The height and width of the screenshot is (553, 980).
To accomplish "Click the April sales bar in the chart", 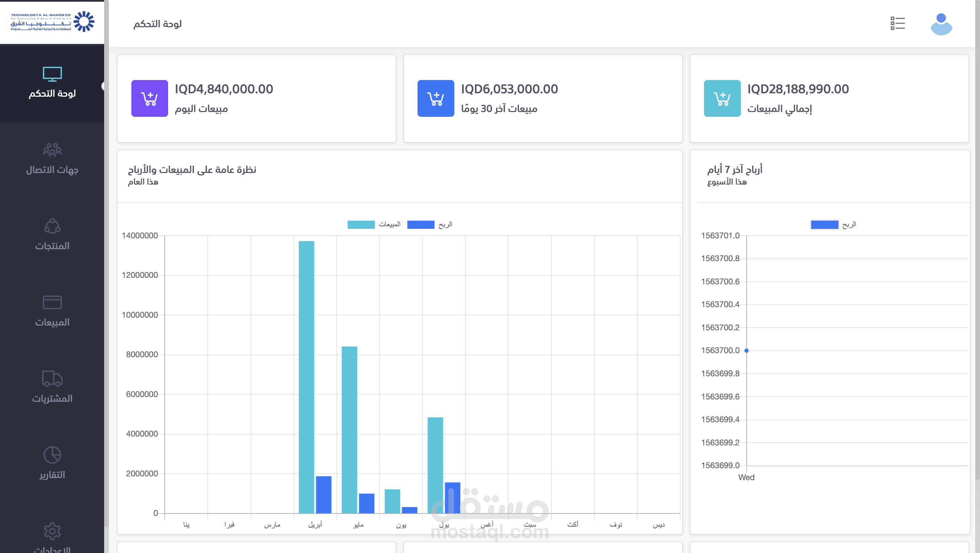I will coord(306,377).
